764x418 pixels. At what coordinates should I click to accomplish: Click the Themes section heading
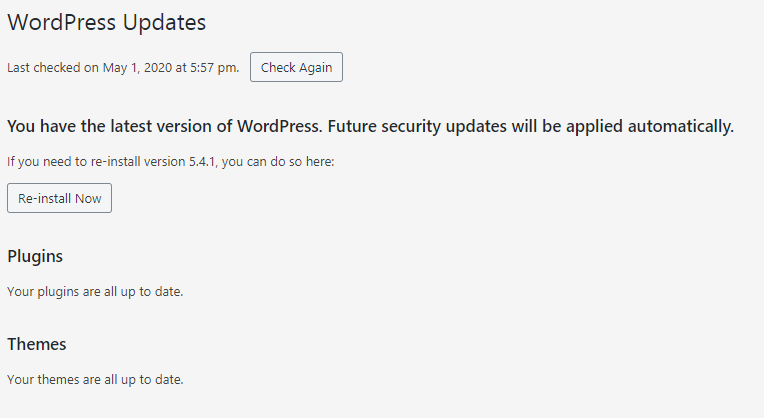[37, 344]
